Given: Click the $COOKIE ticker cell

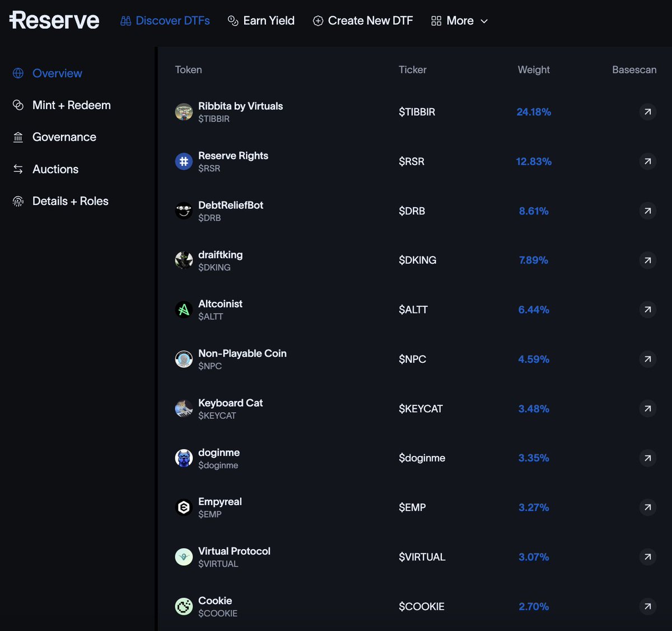Looking at the screenshot, I should pos(422,606).
